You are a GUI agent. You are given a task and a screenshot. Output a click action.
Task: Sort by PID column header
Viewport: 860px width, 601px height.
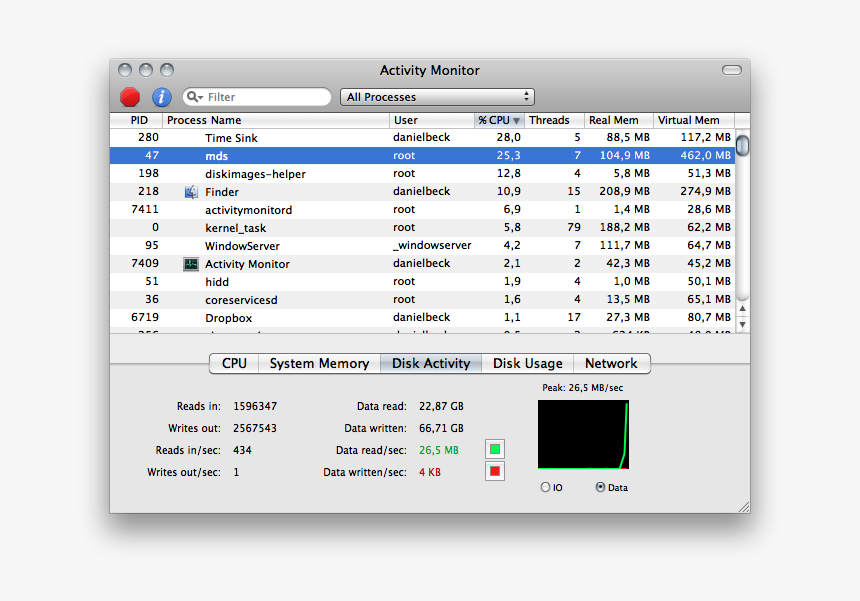(x=137, y=121)
